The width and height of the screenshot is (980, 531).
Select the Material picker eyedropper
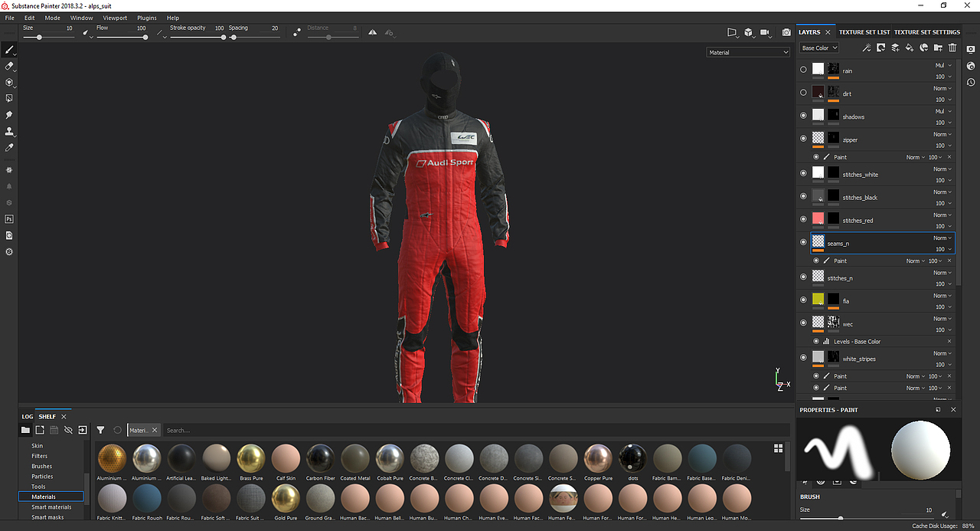(x=9, y=147)
